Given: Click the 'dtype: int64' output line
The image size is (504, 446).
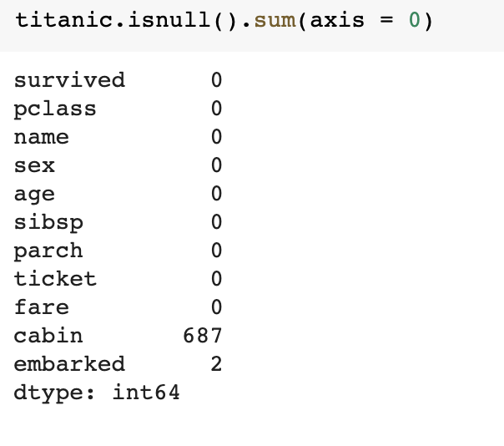Looking at the screenshot, I should (97, 393).
